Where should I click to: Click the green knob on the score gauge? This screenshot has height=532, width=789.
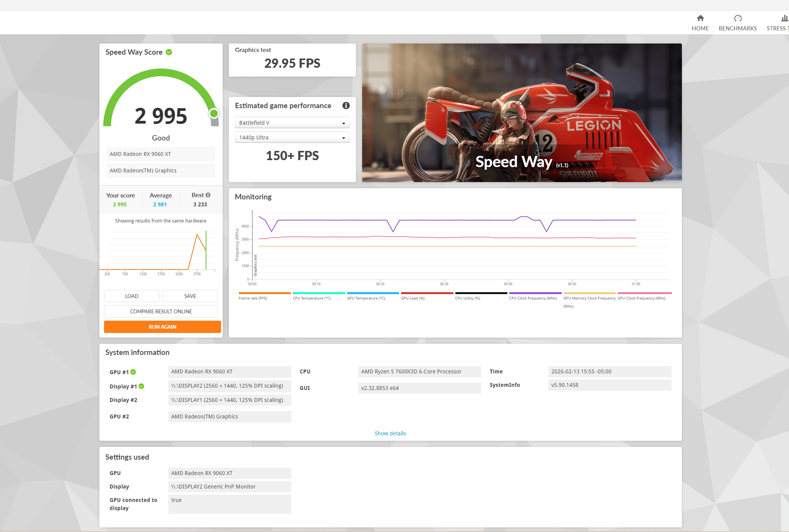pyautogui.click(x=214, y=114)
